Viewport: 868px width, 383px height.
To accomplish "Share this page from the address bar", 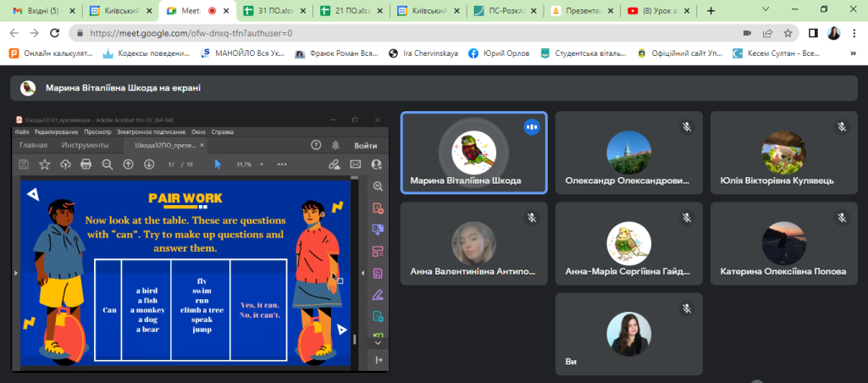I will click(x=767, y=33).
